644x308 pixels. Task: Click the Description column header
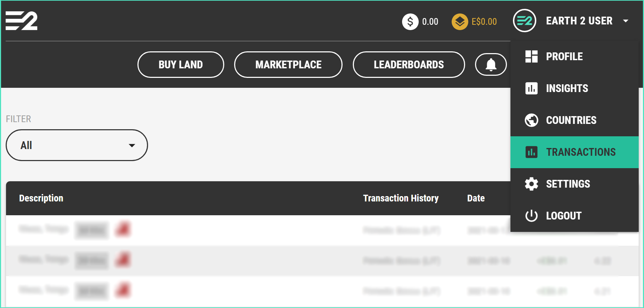pyautogui.click(x=41, y=198)
